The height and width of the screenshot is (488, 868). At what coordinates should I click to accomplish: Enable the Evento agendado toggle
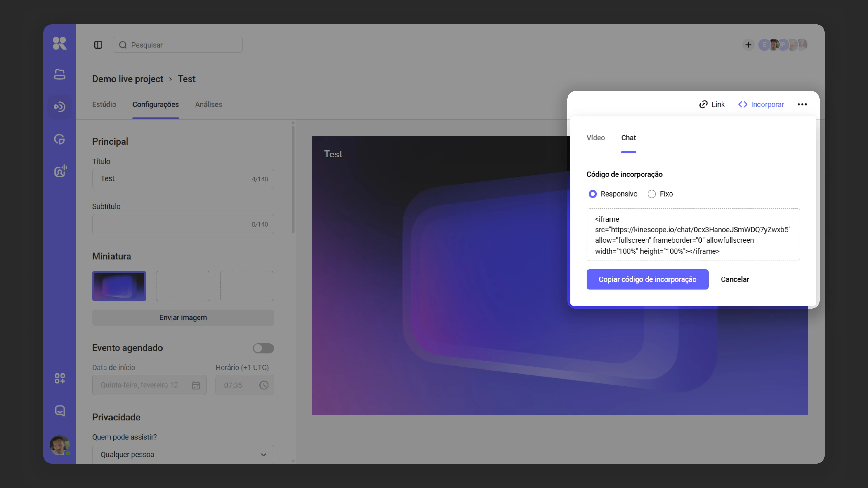pos(263,348)
